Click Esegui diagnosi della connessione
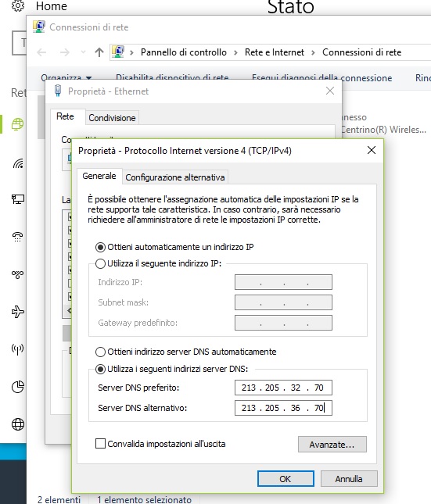The image size is (431, 504). click(x=322, y=78)
